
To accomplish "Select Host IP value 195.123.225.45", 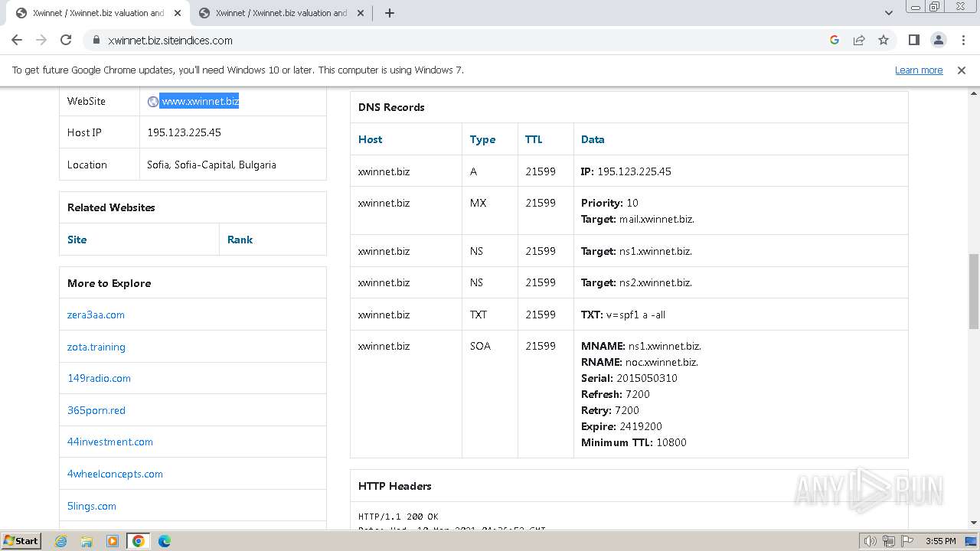I will click(184, 132).
